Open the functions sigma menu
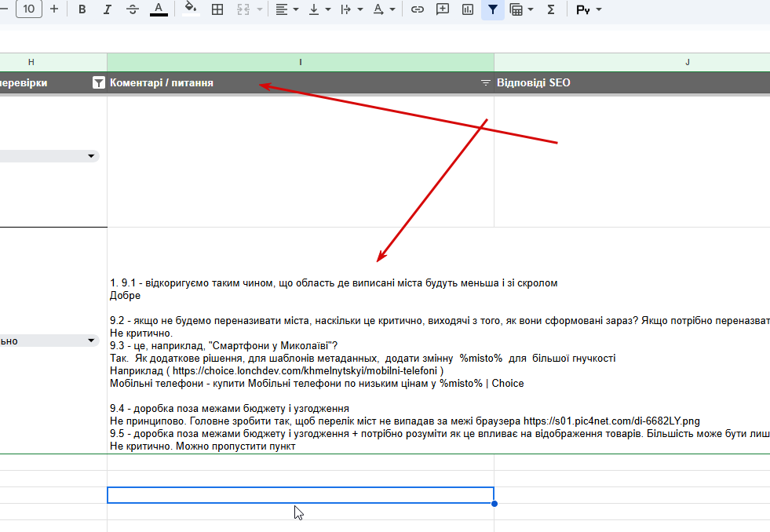Screen dimensions: 770x532 click(x=551, y=9)
